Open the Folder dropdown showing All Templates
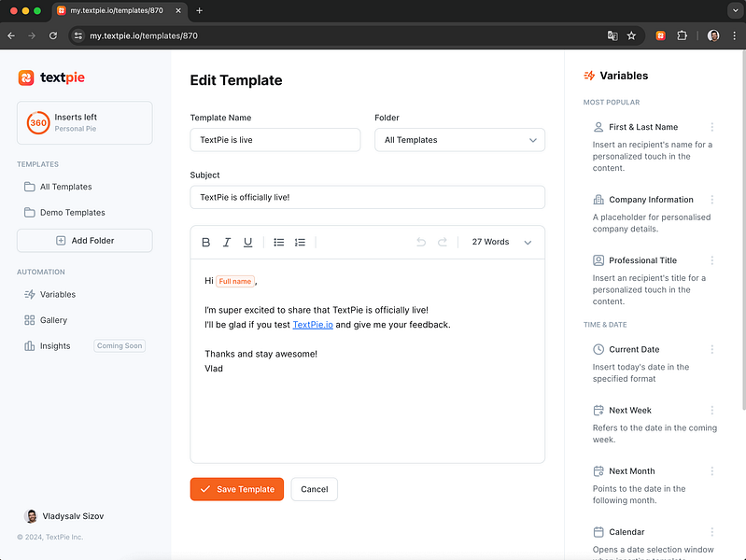746x560 pixels. pyautogui.click(x=459, y=140)
